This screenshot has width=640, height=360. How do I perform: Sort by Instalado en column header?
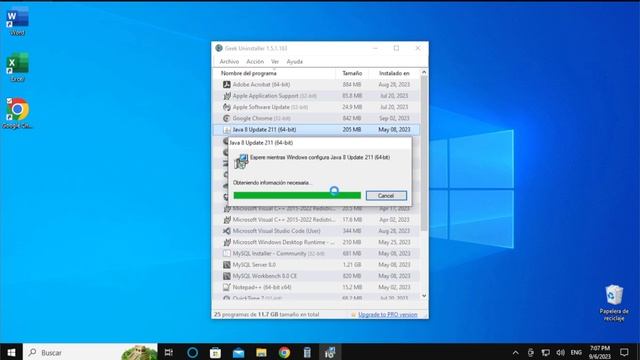[394, 73]
